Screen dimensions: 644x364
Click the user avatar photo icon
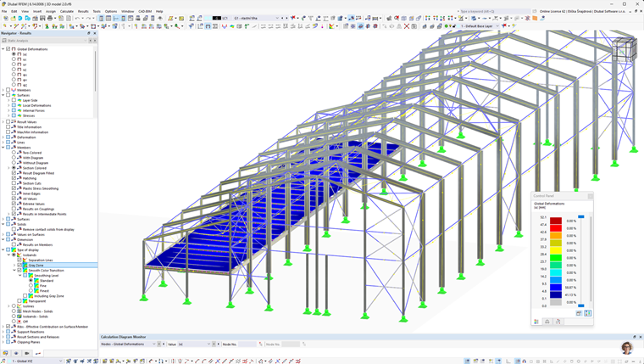627,348
